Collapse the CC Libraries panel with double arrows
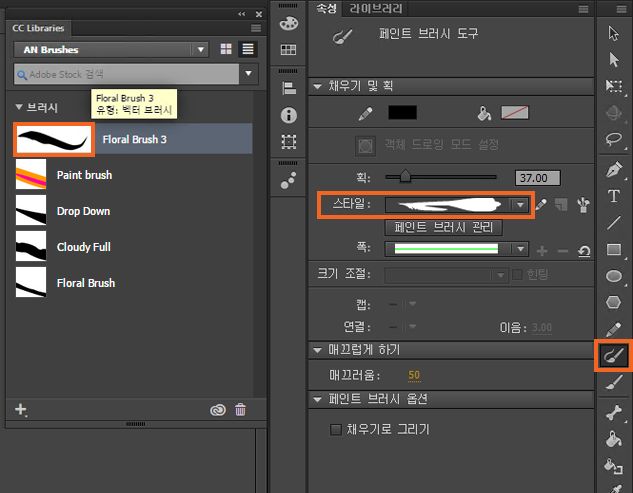Image resolution: width=633 pixels, height=493 pixels. pyautogui.click(x=241, y=14)
